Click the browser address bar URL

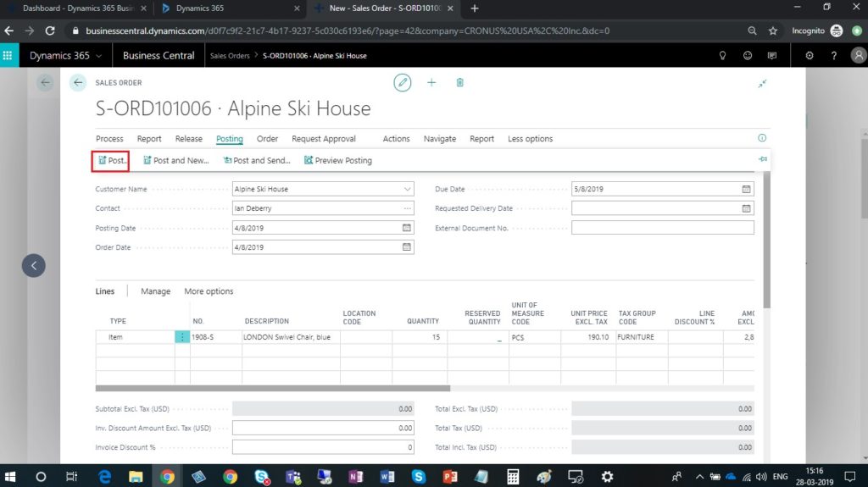348,31
